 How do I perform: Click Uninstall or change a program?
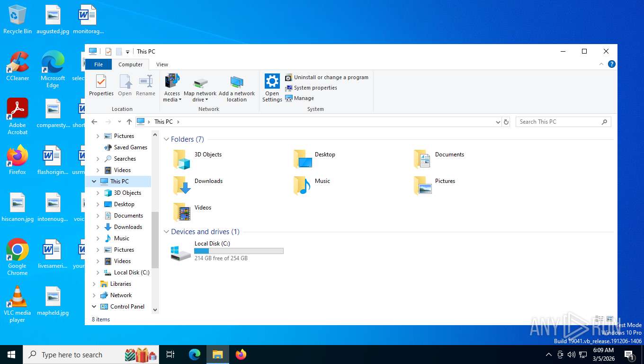point(327,77)
